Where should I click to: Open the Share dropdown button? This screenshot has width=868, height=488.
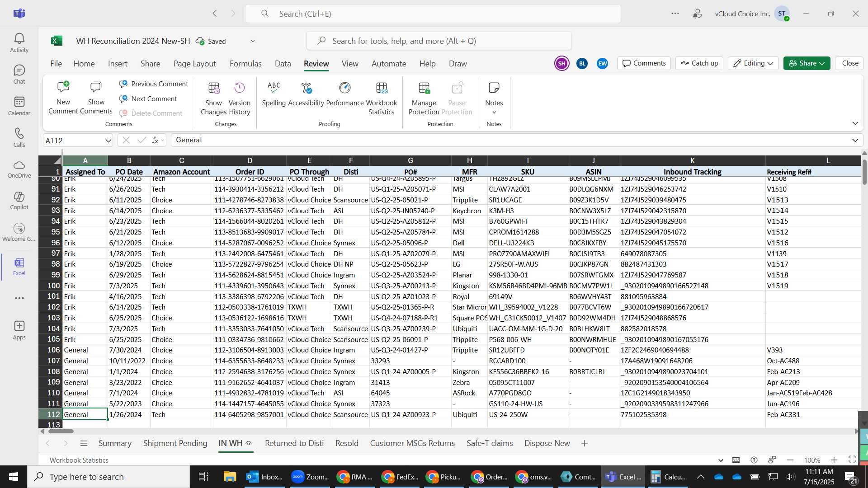click(x=807, y=63)
